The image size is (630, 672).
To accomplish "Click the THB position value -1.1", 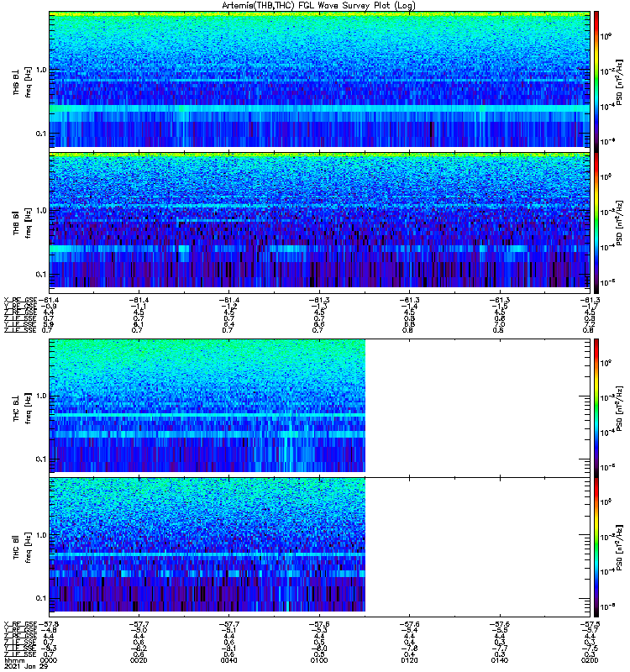I will 139,307.
